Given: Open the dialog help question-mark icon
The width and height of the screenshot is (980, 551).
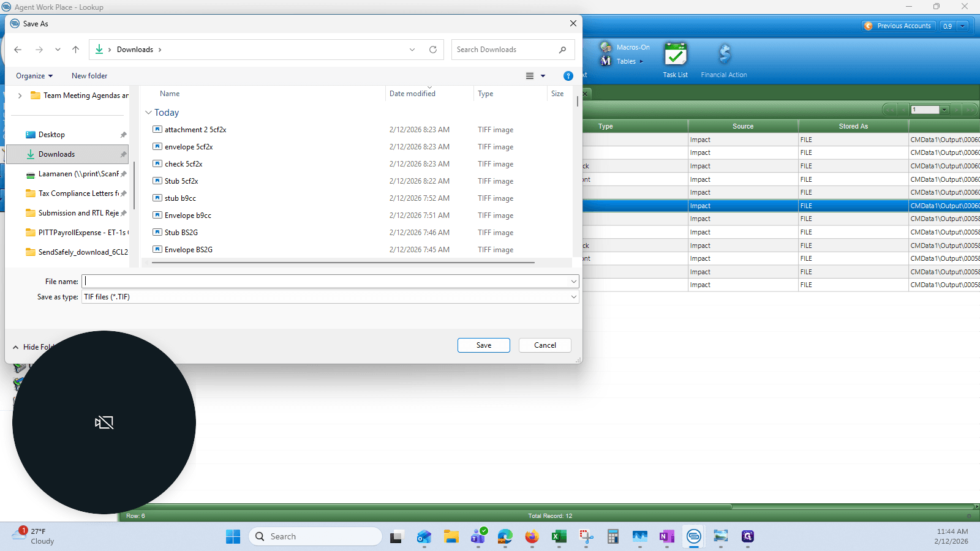Looking at the screenshot, I should 568,76.
